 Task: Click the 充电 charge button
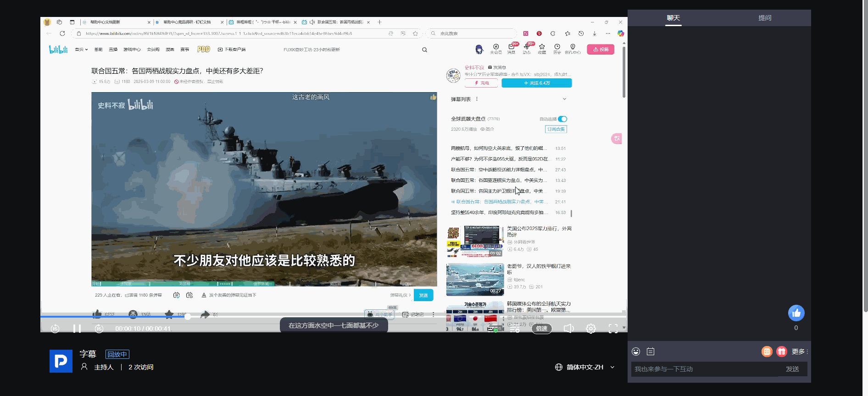pyautogui.click(x=482, y=83)
